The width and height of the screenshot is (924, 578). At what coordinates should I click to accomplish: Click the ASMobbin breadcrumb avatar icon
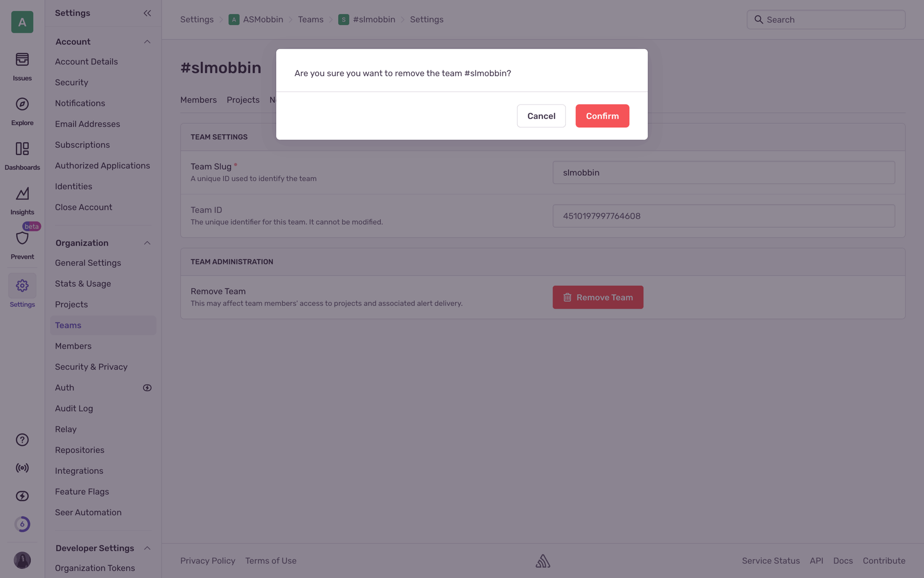(x=234, y=20)
